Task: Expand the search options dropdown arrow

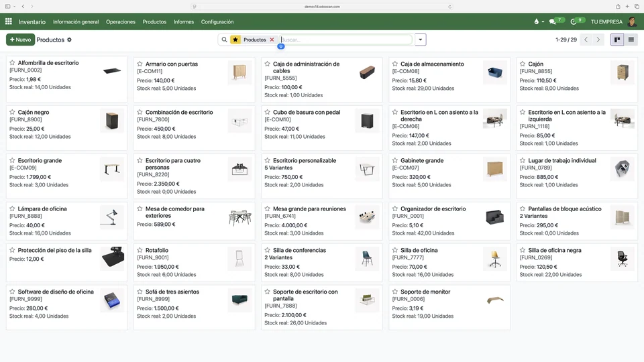Action: coord(420,40)
